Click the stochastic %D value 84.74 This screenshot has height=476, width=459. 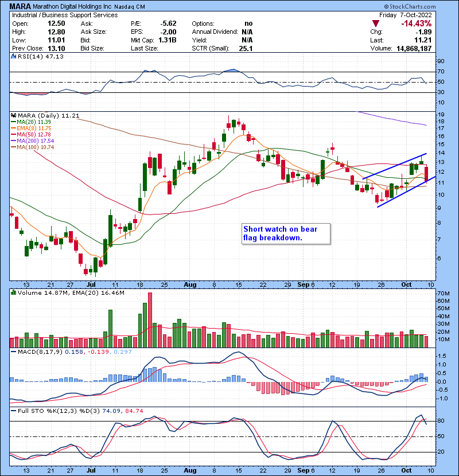134,411
